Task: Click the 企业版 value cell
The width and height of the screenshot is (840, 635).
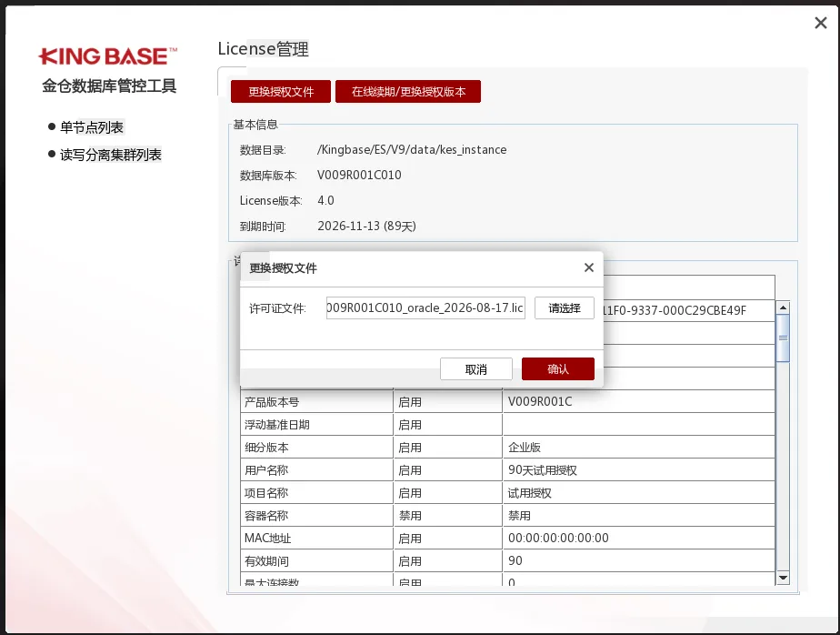Action: [638, 447]
